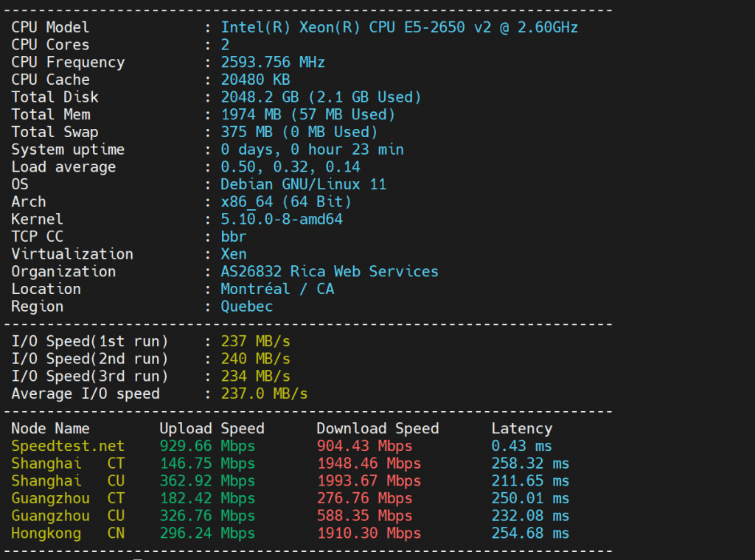Click the Latency column header
The image size is (755, 560).
pyautogui.click(x=521, y=429)
